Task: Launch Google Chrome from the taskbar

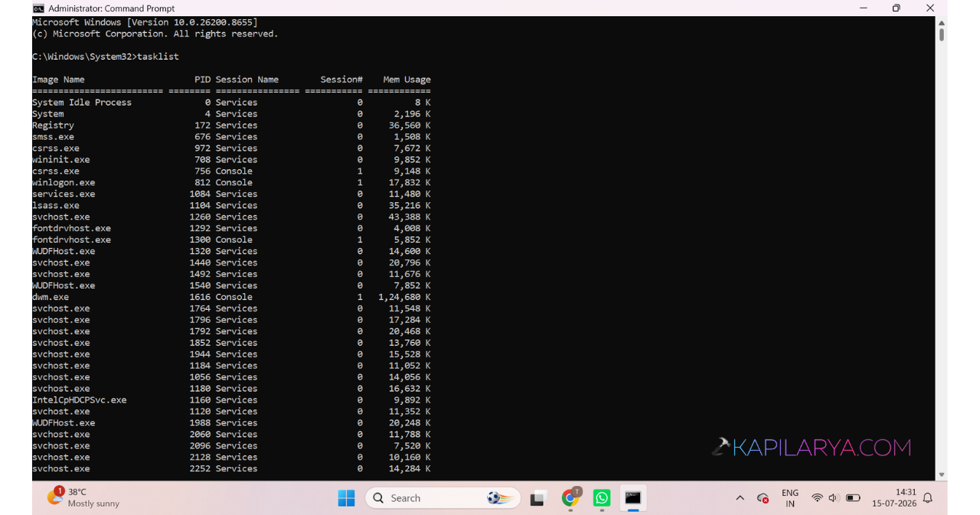Action: pyautogui.click(x=570, y=498)
